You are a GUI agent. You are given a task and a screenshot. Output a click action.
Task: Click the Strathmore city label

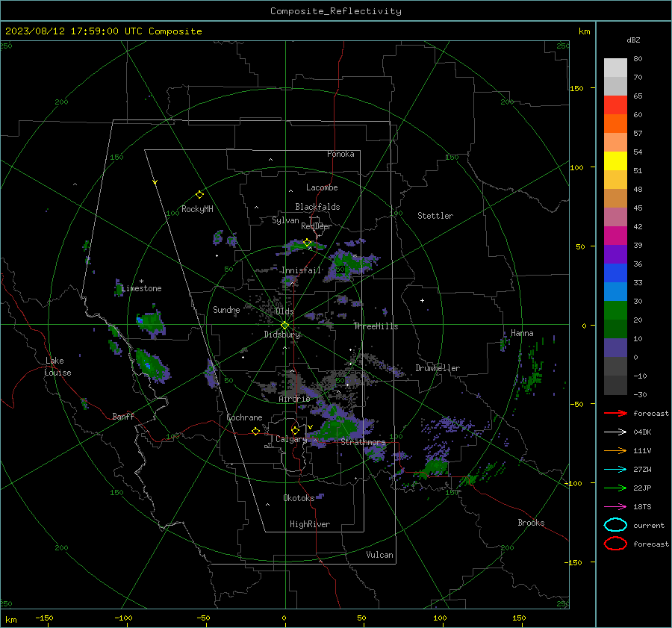click(363, 442)
